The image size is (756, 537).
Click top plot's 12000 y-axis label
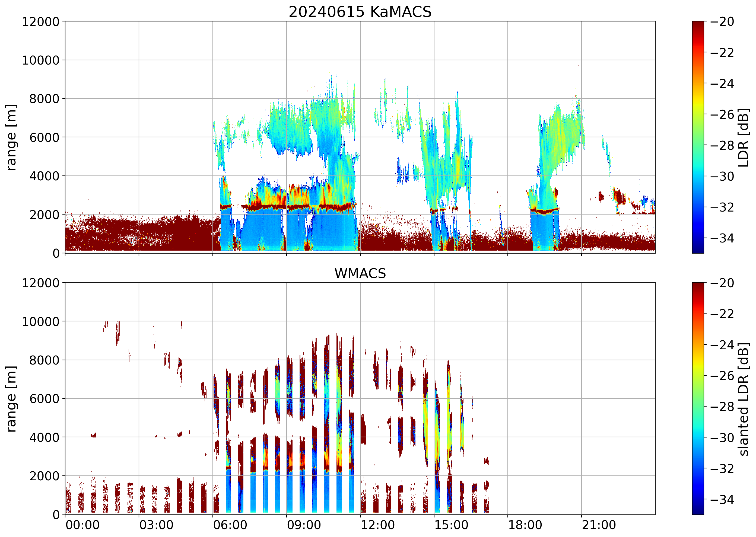click(41, 22)
